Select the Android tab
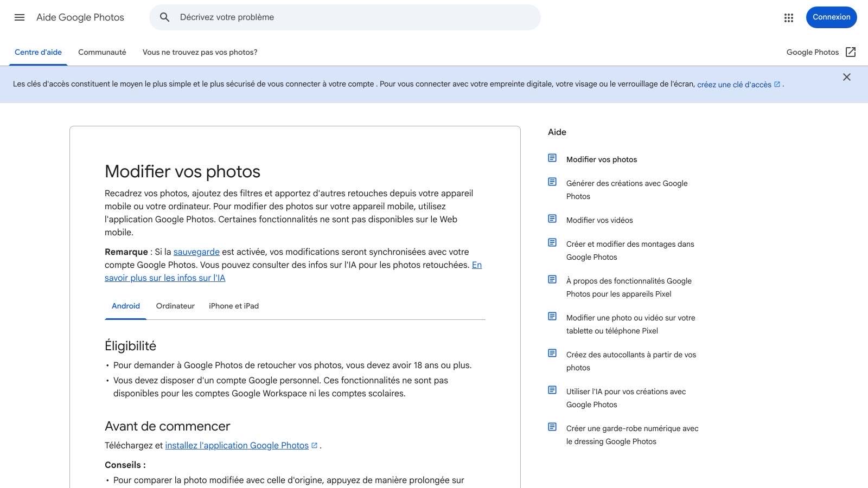Viewport: 868px width, 488px height. click(x=126, y=306)
